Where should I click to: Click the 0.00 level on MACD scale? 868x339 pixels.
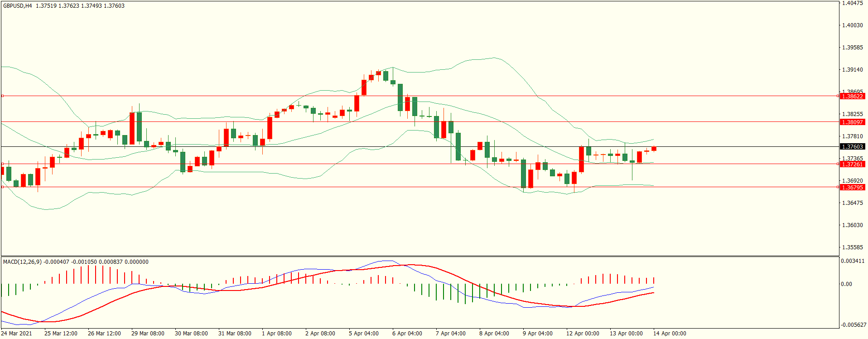[x=846, y=284]
